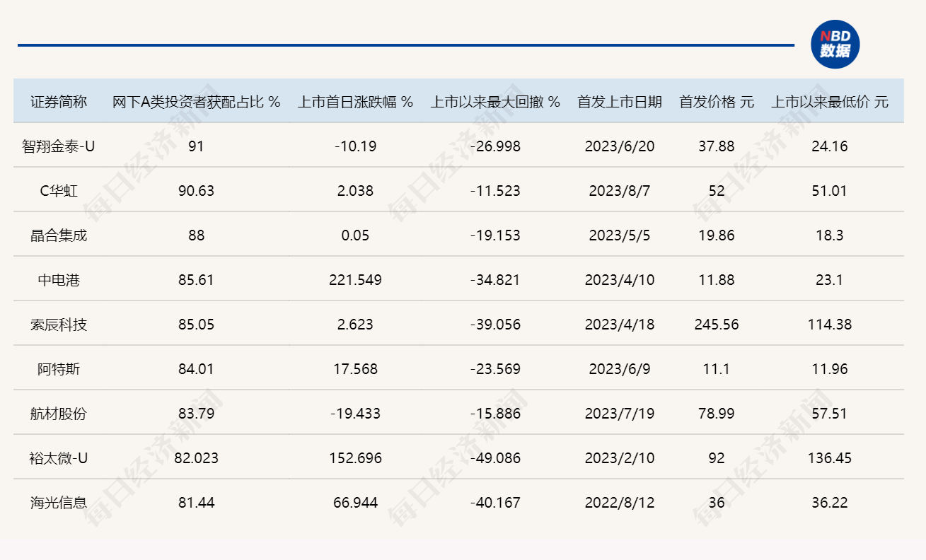The height and width of the screenshot is (560, 926).
Task: Select the 网下A类投资者获配占比 % header
Action: [x=197, y=102]
